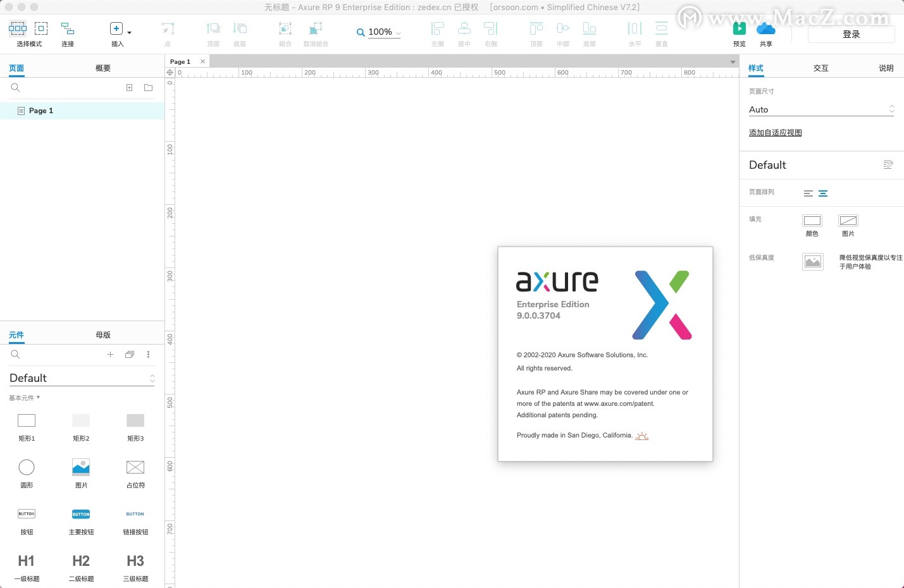Select the intersected selection mode icon
Screen dimensions: 904x588
click(18, 28)
